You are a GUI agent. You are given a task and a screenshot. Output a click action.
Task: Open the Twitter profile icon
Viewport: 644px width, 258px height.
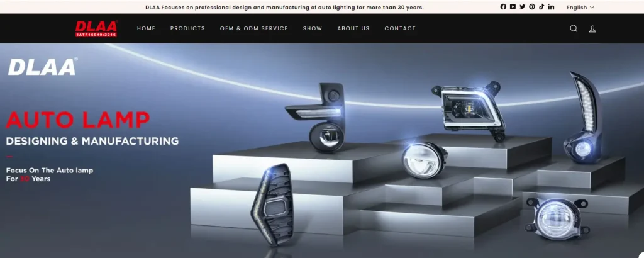[523, 6]
